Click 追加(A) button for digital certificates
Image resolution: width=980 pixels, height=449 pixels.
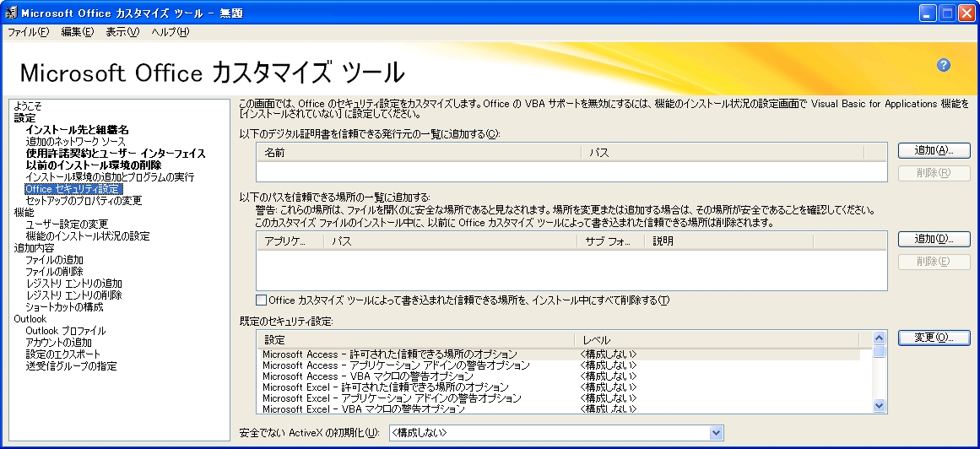pos(934,150)
